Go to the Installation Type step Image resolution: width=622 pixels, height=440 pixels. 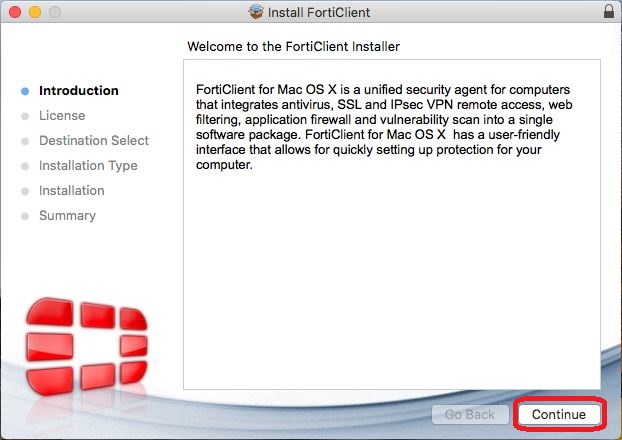[88, 166]
